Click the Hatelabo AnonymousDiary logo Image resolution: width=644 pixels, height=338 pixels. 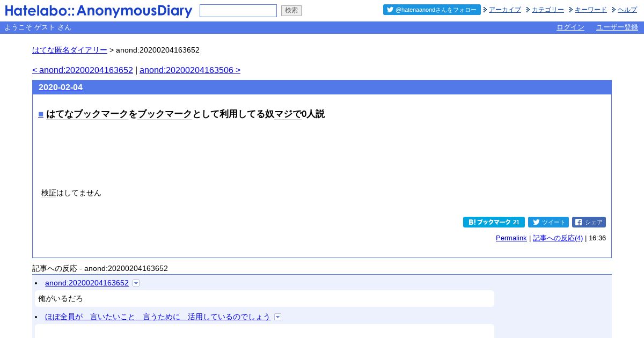[x=99, y=11]
